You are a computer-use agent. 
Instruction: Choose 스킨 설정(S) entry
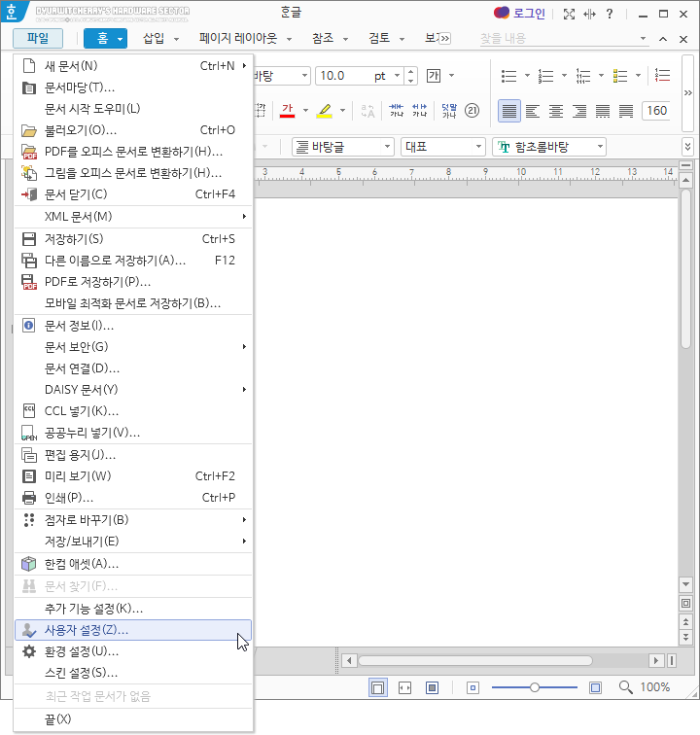point(133,673)
